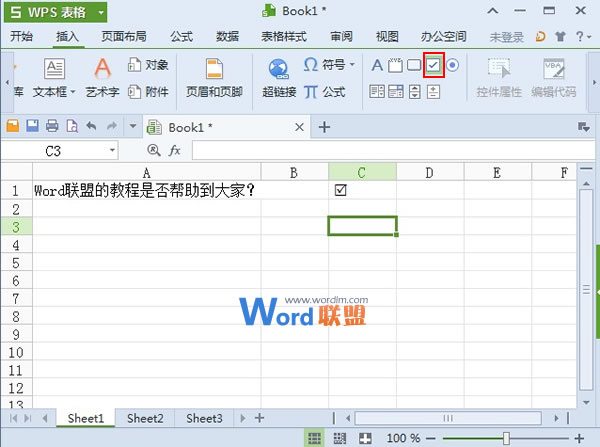Viewport: 600px width, 447px height.
Task: Open the document tab list dropdown
Action: (x=584, y=127)
